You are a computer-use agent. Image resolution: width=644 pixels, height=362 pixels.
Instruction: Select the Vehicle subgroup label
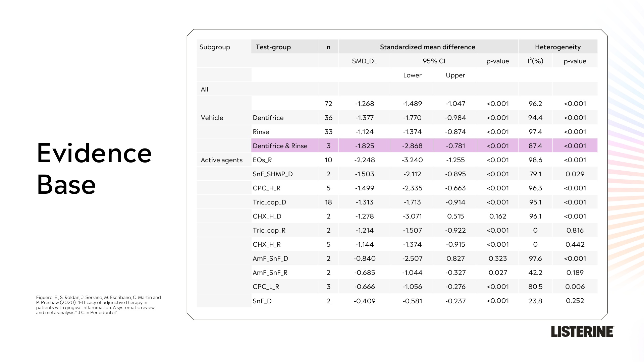[212, 118]
